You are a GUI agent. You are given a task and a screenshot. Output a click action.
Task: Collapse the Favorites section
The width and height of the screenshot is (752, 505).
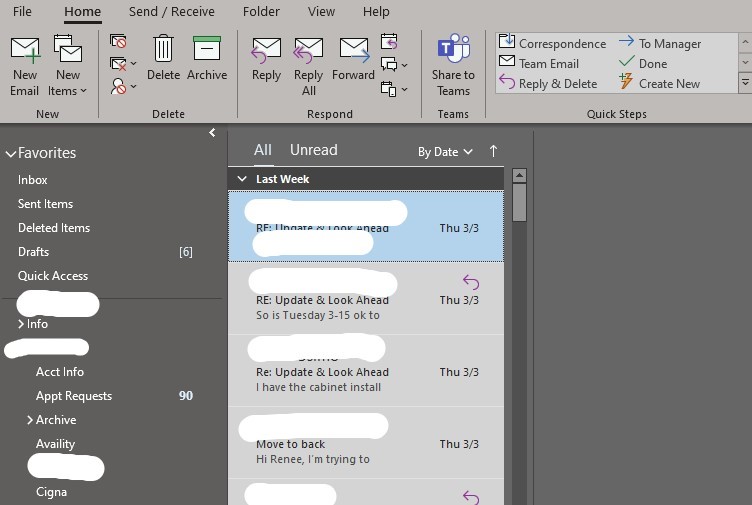pyautogui.click(x=11, y=154)
